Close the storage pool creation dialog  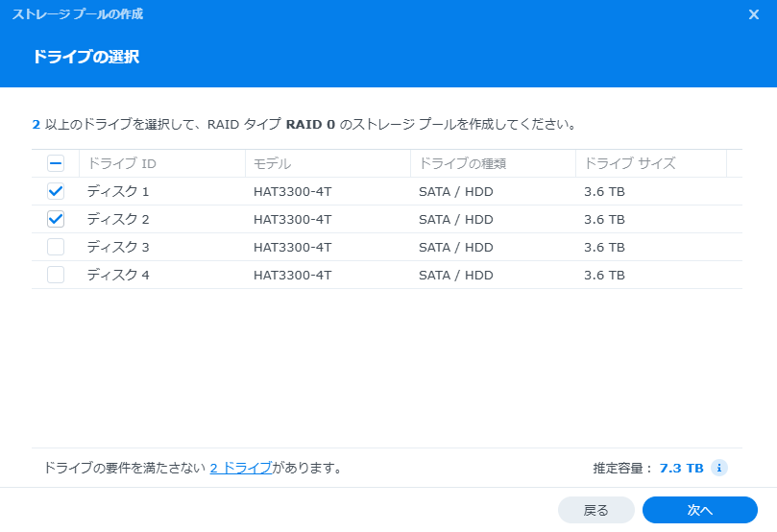[x=754, y=14]
